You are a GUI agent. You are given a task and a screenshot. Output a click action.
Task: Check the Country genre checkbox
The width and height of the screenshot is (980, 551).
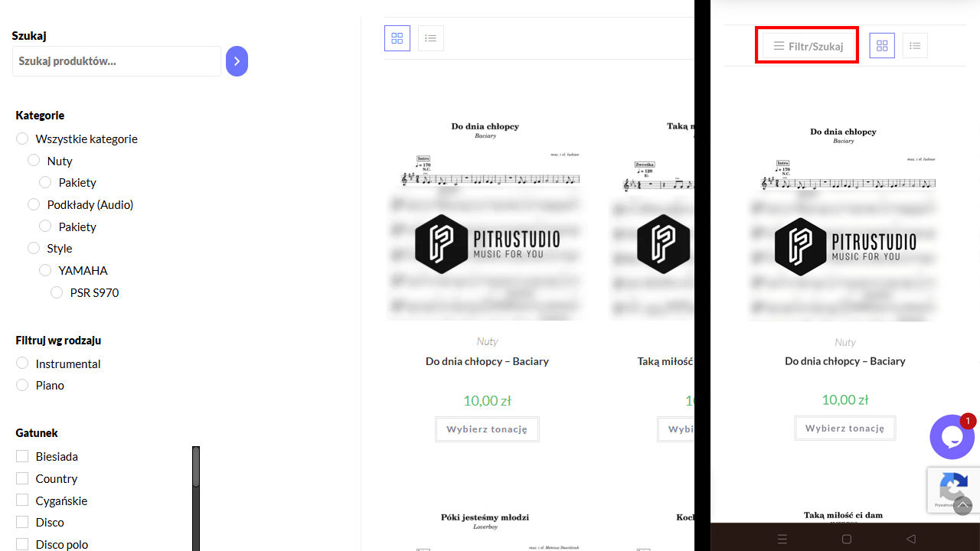22,478
